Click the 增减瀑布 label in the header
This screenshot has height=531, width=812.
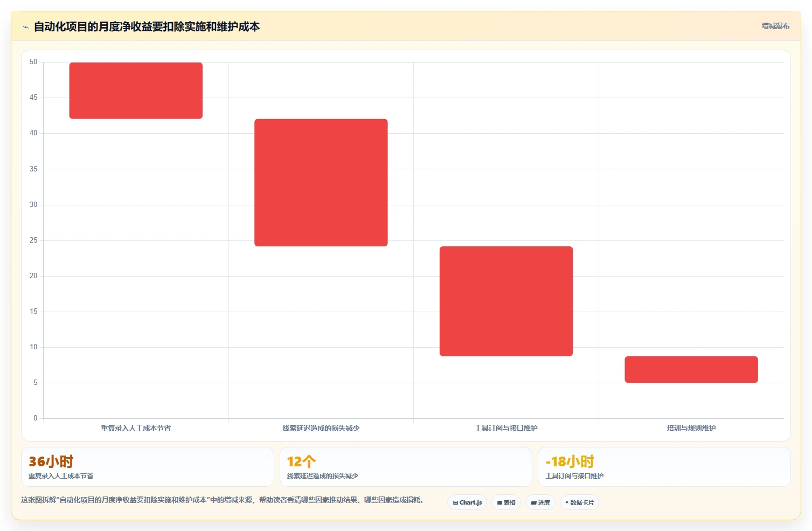tap(775, 26)
